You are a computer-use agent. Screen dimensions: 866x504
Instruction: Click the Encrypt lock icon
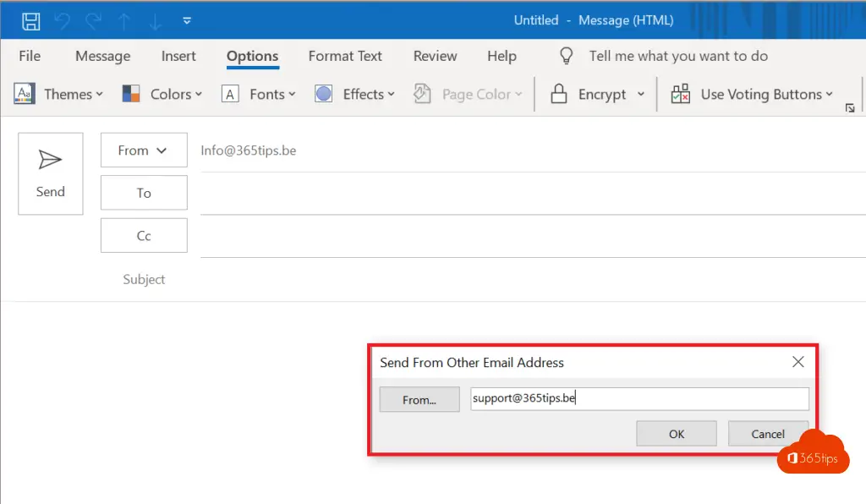click(558, 94)
